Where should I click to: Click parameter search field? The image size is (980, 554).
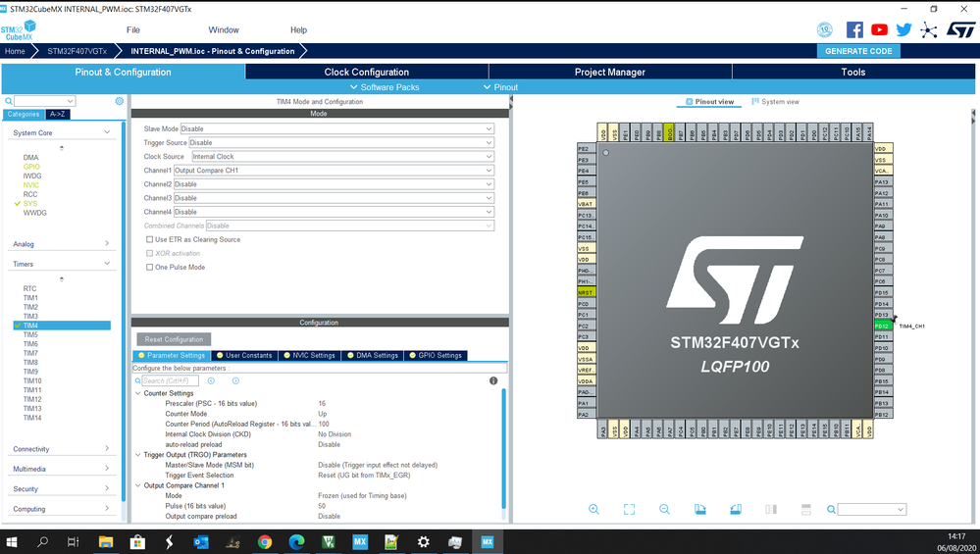tap(170, 381)
